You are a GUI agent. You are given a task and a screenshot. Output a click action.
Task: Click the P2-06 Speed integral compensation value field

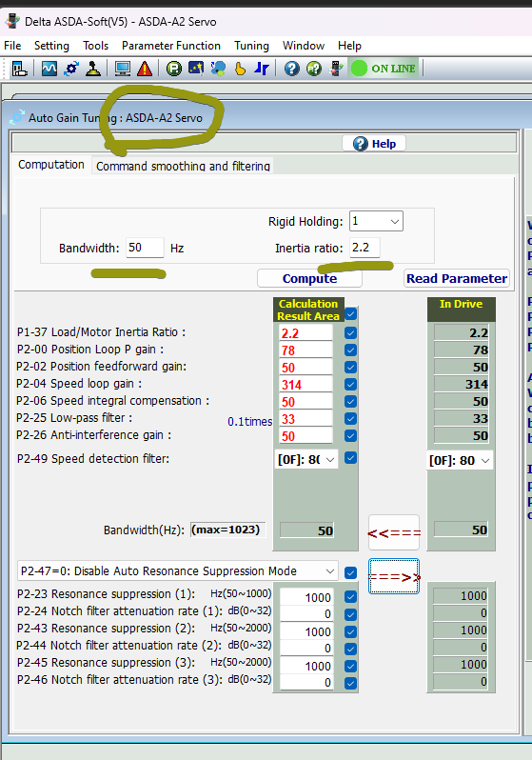point(306,401)
